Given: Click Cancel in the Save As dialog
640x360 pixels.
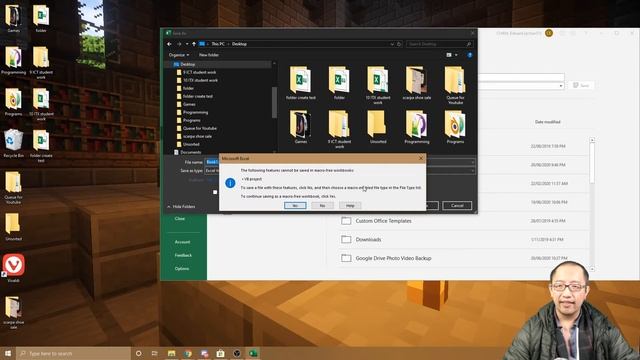Looking at the screenshot, I should tap(457, 206).
